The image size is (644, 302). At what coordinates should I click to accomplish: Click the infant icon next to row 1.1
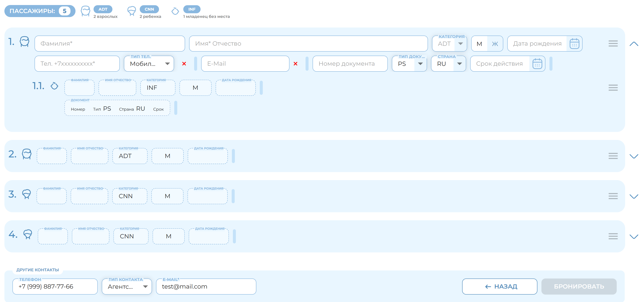click(x=54, y=86)
